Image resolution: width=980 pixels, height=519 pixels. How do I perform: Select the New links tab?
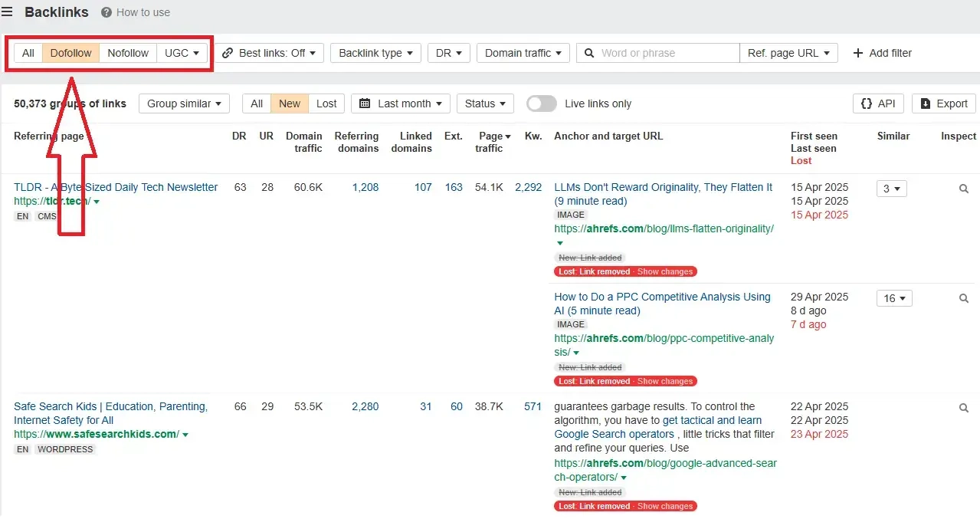click(x=290, y=103)
